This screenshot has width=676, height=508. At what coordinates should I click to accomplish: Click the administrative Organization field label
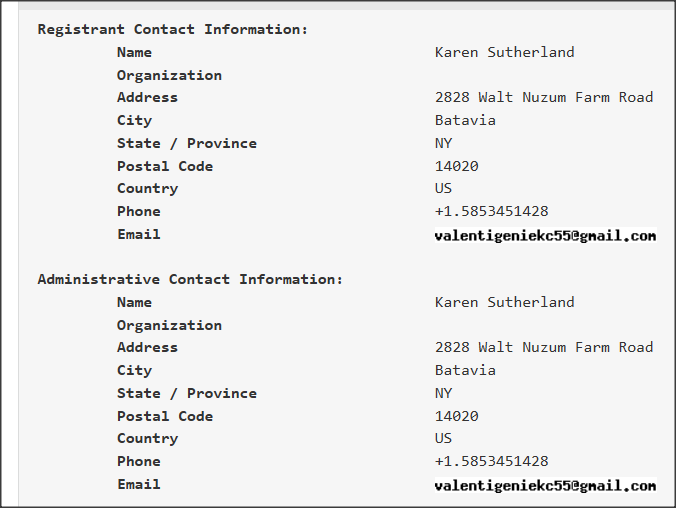point(169,325)
